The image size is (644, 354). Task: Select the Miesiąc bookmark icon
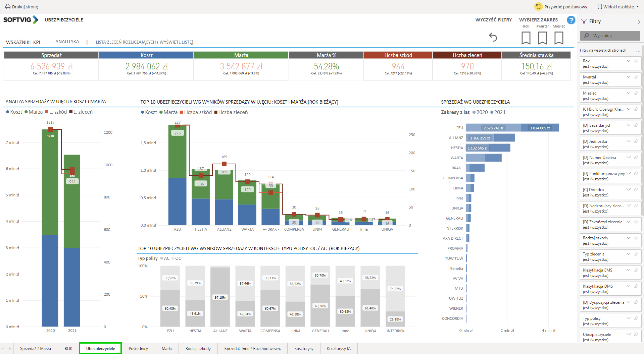[x=559, y=38]
